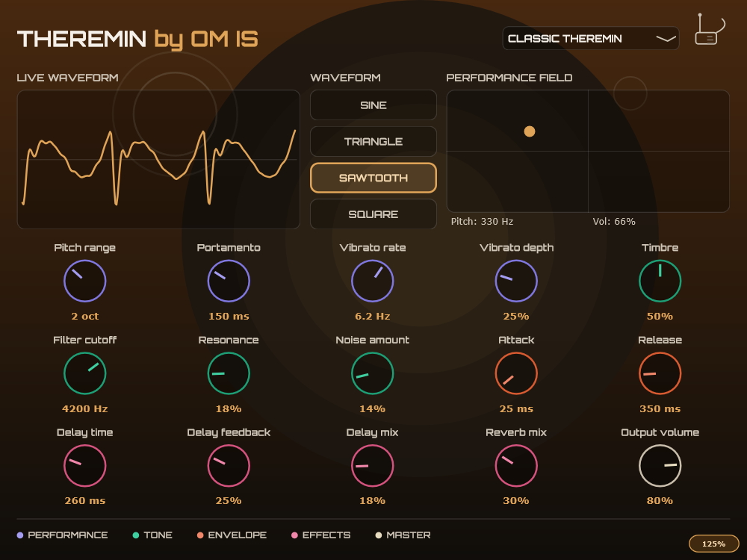Select the Square waveform

point(373,214)
